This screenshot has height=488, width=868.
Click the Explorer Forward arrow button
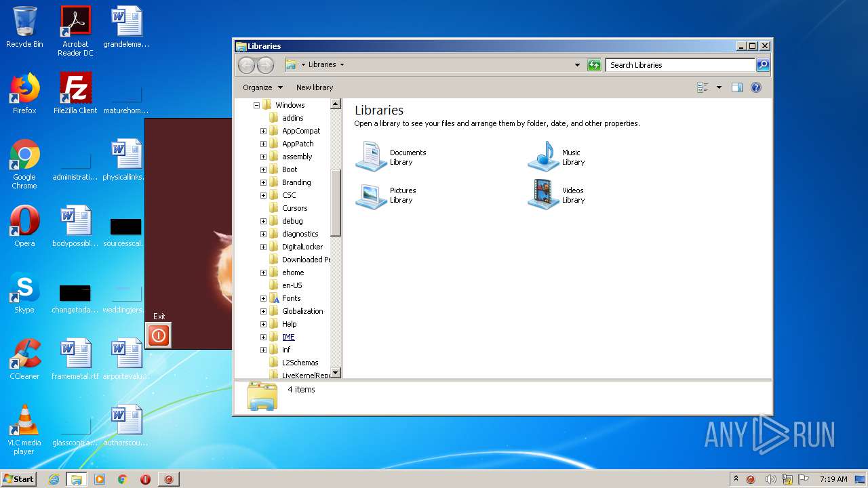click(265, 65)
